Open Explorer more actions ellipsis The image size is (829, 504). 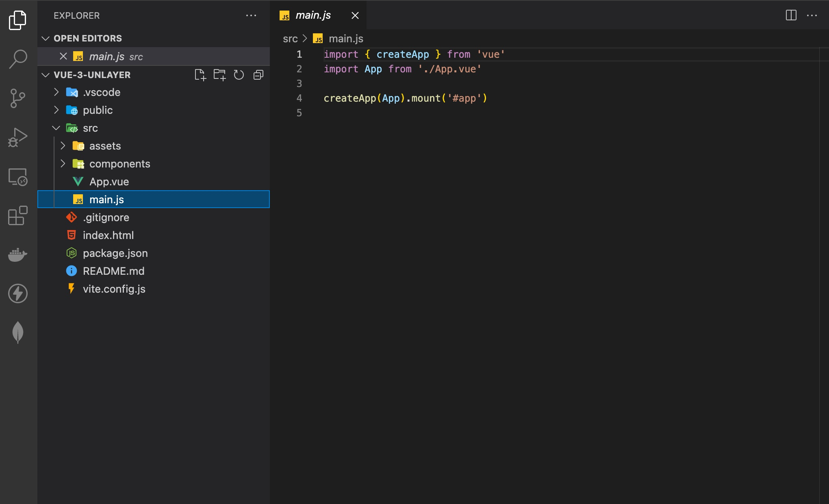tap(251, 15)
